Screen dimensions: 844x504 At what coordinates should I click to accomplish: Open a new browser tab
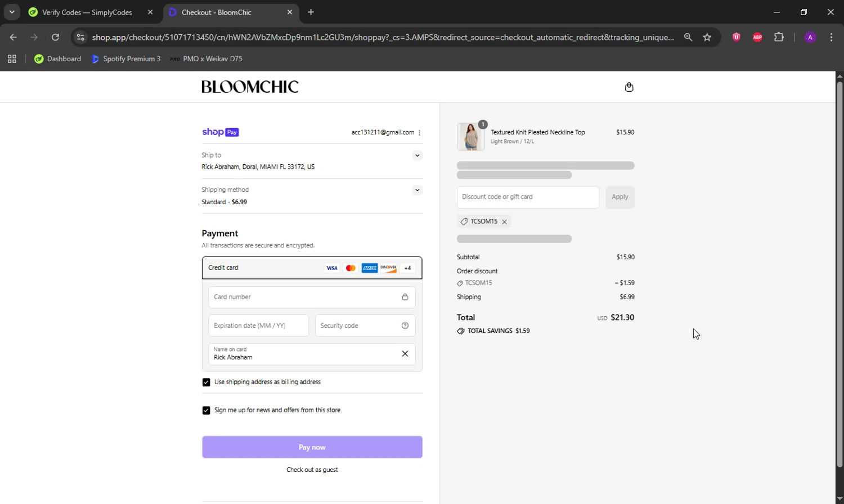coord(311,12)
